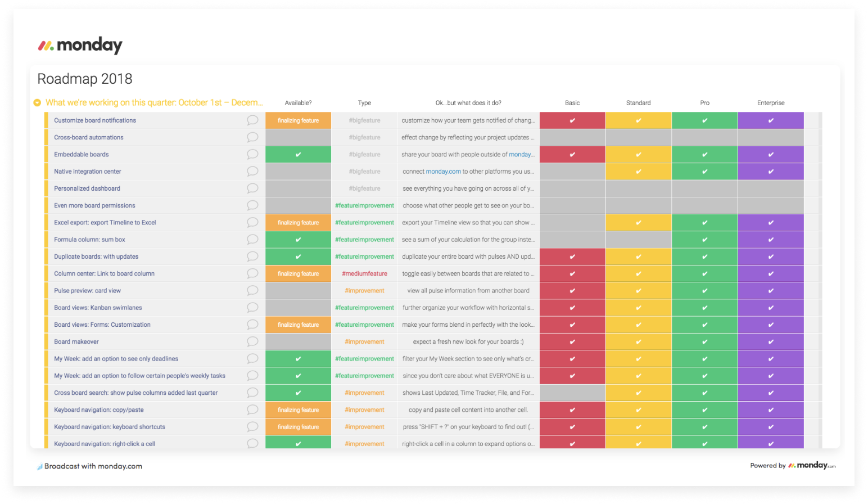This screenshot has width=868, height=504.
Task: Open 'finalizing feature' status for Customize board notifications
Action: click(x=298, y=120)
